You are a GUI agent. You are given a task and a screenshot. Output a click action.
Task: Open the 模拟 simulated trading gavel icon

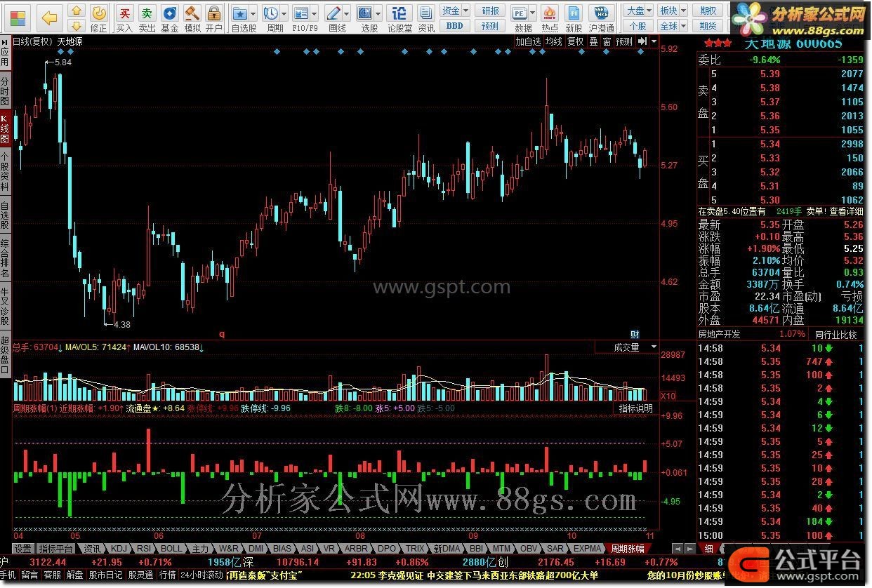pos(192,18)
